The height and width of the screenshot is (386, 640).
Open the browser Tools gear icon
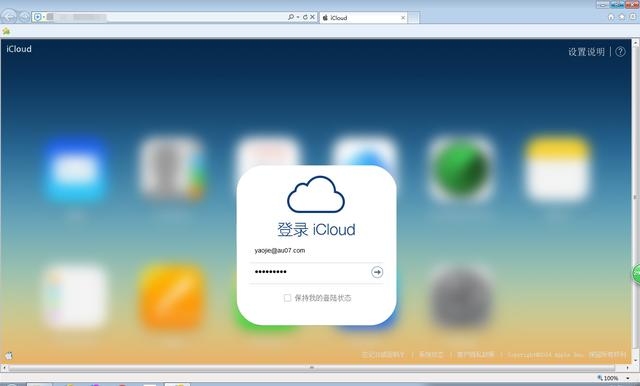click(632, 17)
